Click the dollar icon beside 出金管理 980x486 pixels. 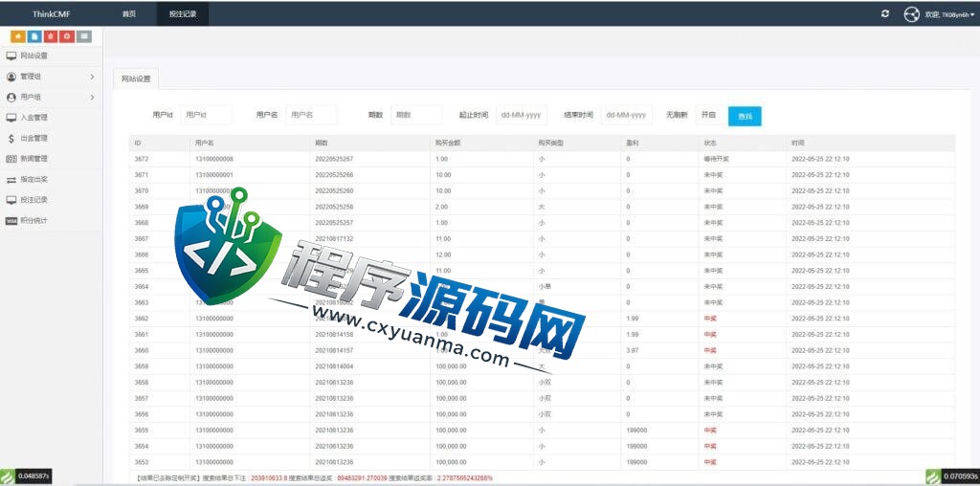pos(11,138)
